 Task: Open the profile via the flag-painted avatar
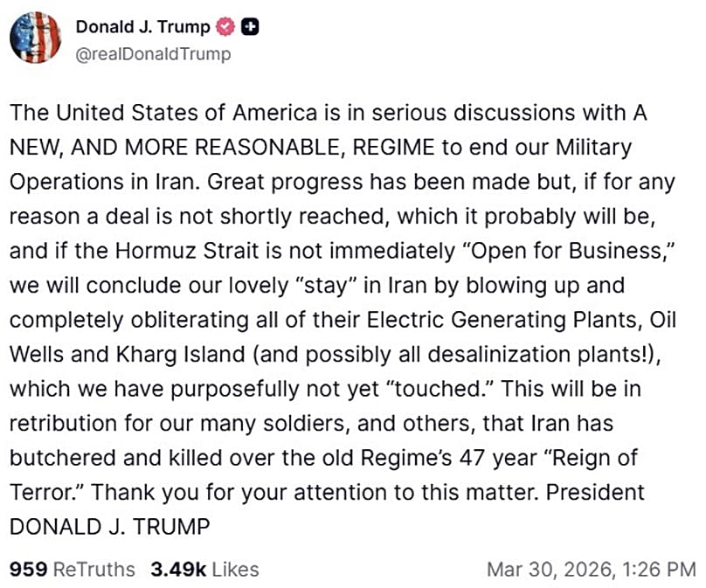pyautogui.click(x=33, y=37)
